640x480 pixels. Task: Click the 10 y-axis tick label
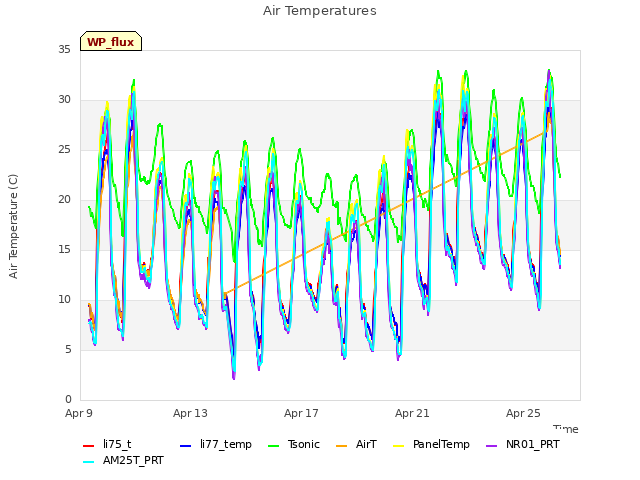[x=64, y=300]
